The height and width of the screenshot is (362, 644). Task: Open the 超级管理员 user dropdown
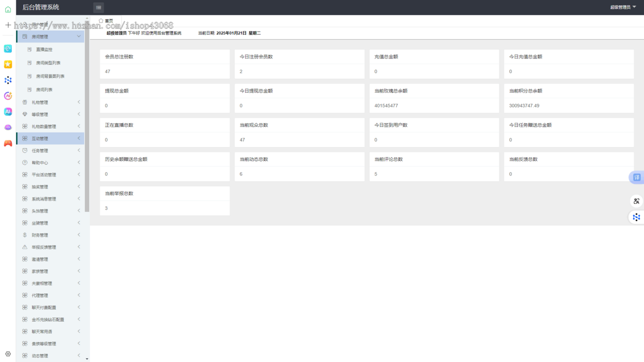623,8
